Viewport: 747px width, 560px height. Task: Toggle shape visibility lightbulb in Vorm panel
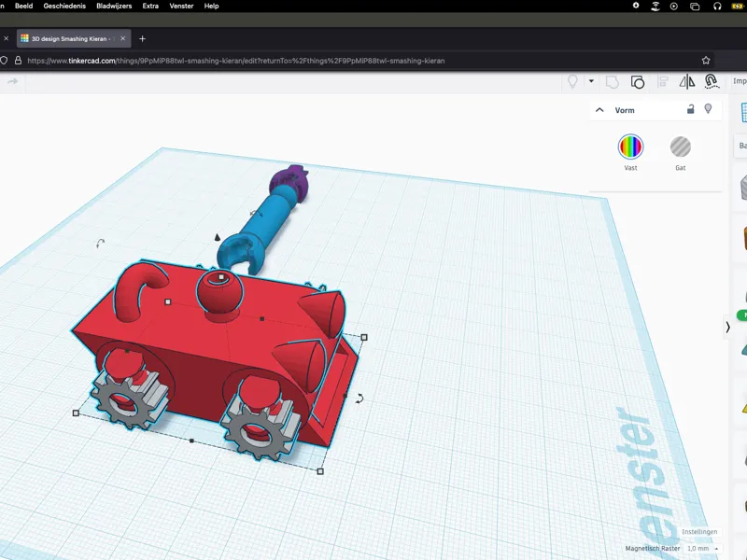(708, 109)
